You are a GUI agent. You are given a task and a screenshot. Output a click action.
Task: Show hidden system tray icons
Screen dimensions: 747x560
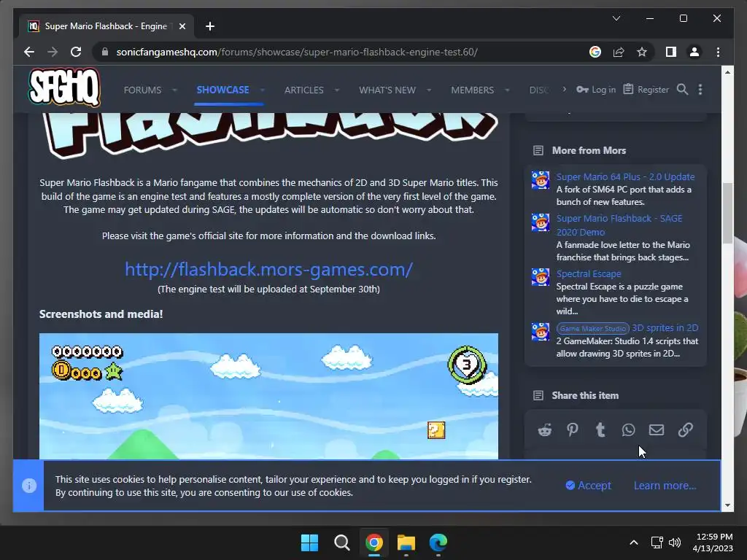point(634,542)
